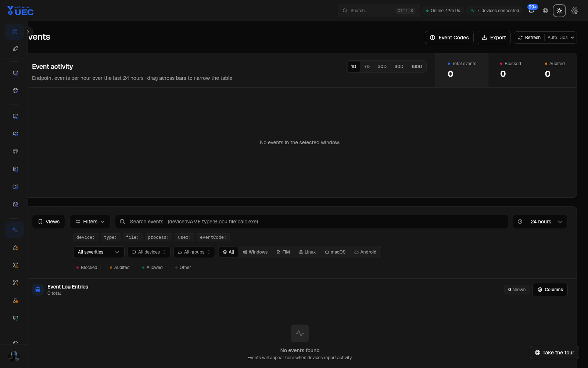
Task: Insert the eventCode: search token chip
Action: pos(213,237)
